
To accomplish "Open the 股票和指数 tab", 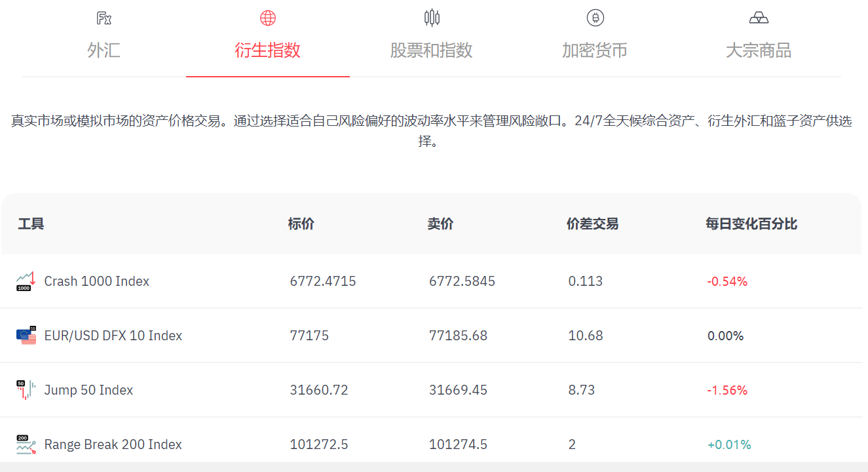I will tap(431, 50).
